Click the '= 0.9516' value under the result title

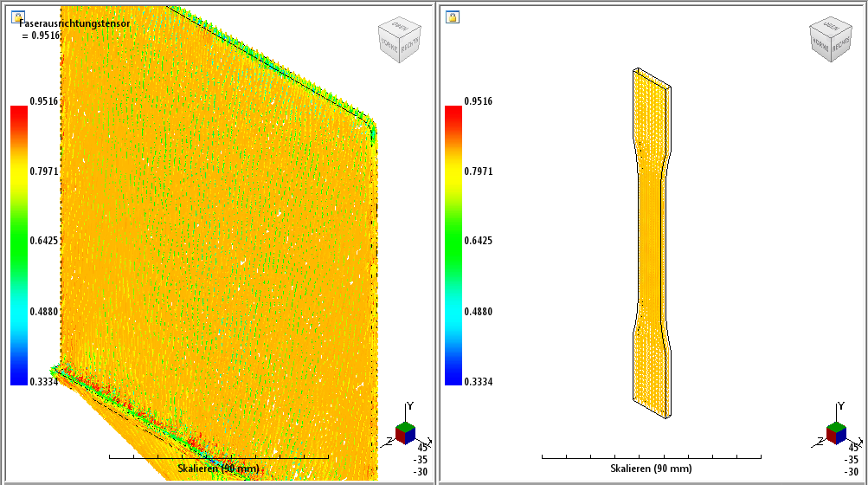(x=41, y=36)
